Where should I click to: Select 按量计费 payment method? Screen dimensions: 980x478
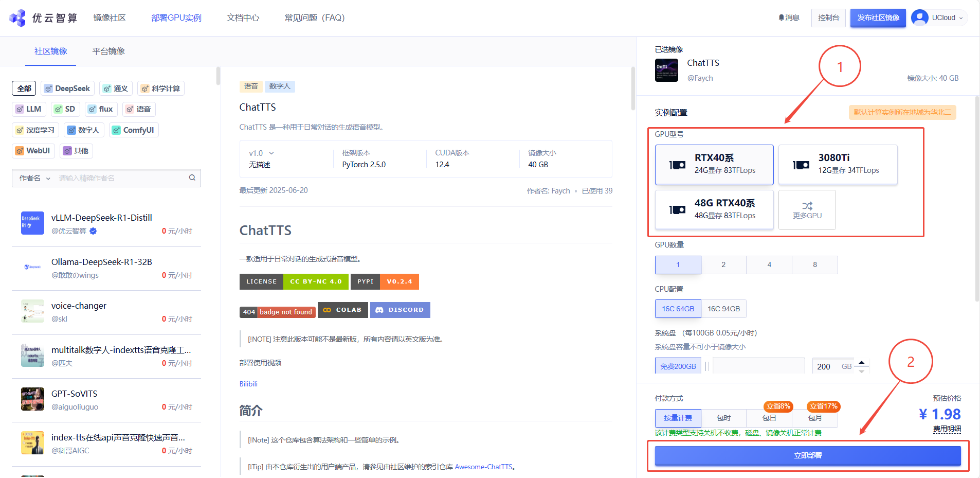pos(678,418)
